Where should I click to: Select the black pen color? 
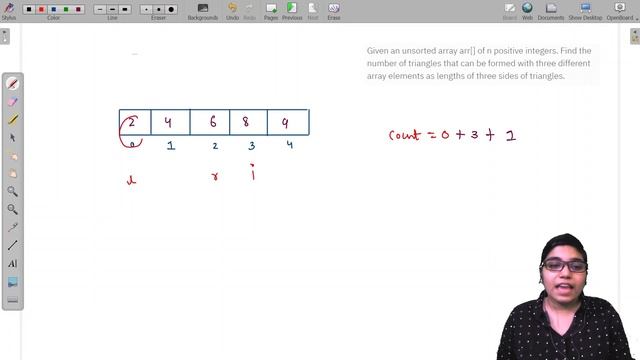(x=29, y=9)
